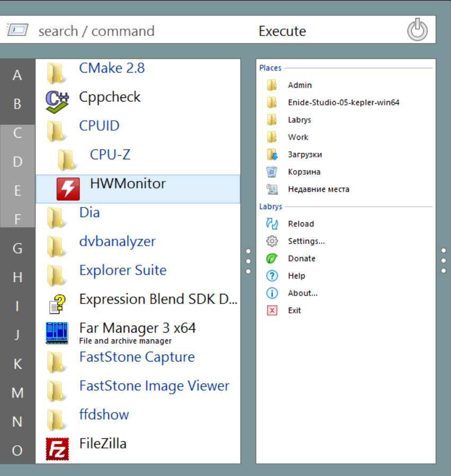
Task: Launch FileZilla via its red icon
Action: pos(57,448)
